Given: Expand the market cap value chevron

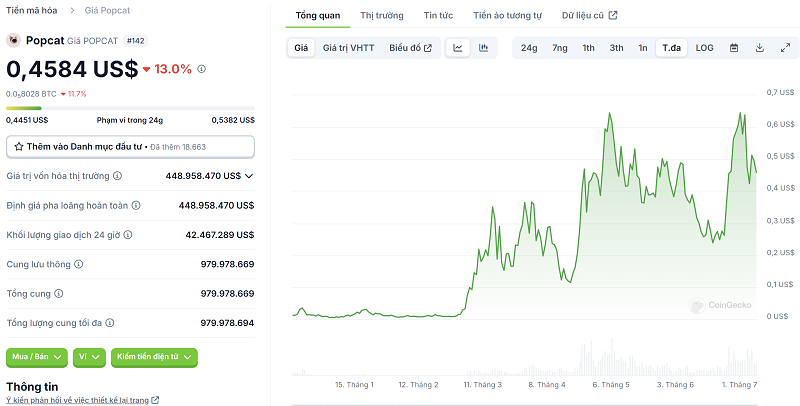Looking at the screenshot, I should 249,175.
